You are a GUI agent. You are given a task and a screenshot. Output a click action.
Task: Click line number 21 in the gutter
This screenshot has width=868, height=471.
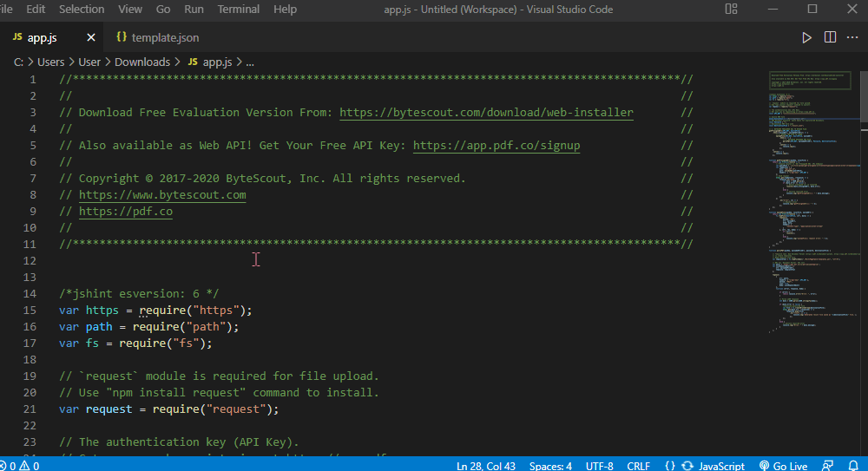[x=30, y=409]
